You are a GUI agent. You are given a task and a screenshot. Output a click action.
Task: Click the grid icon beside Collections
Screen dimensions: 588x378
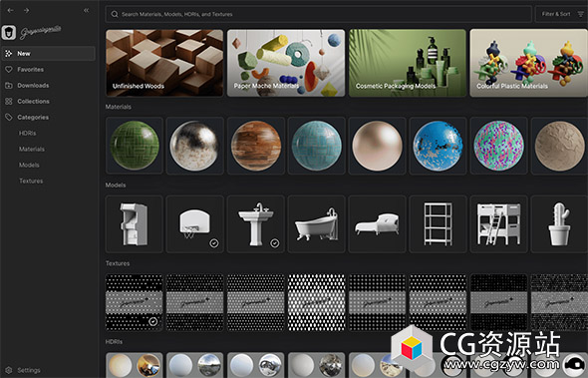(x=9, y=102)
